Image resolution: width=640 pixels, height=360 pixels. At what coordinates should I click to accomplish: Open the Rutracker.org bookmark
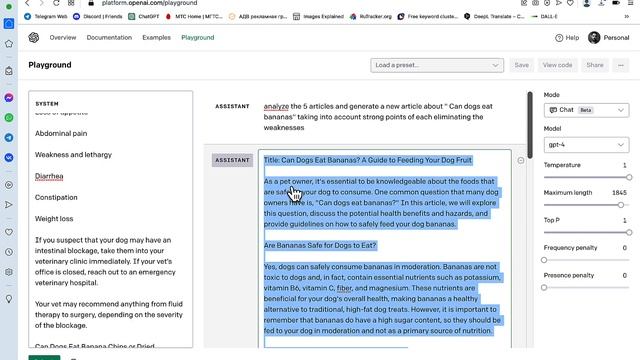tap(371, 17)
